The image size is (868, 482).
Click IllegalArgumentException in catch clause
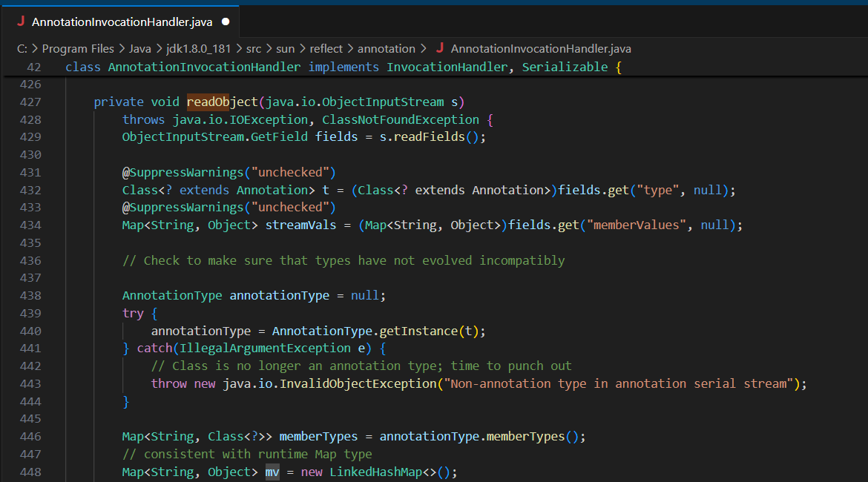click(x=265, y=348)
